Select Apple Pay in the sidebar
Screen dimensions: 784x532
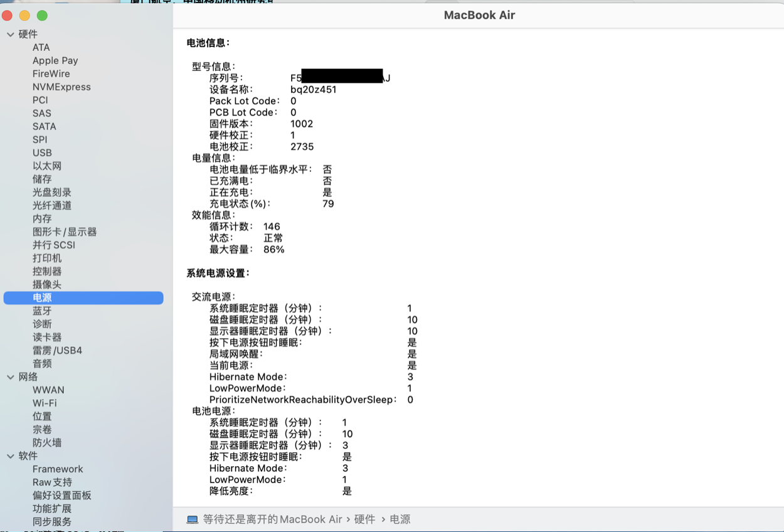click(55, 61)
